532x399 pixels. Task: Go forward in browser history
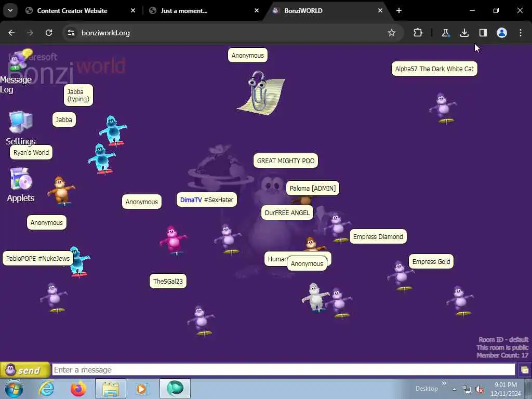30,33
